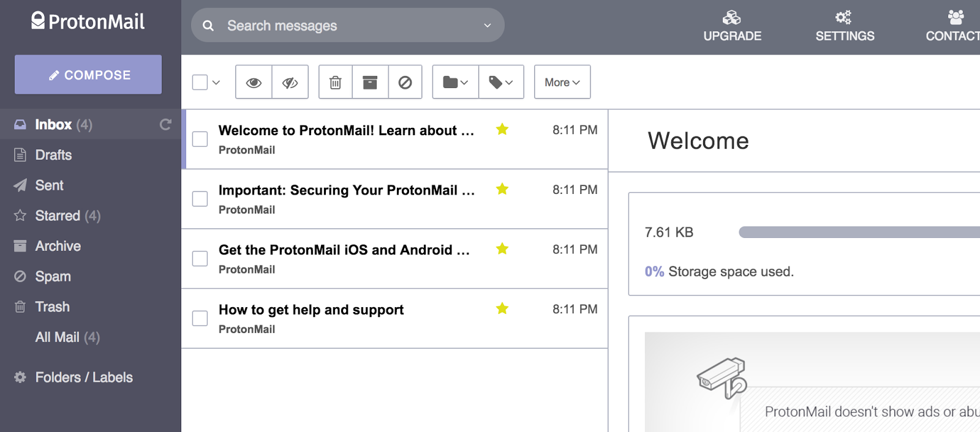Tick the checkbox for the 'Welcome to ProtonMail' email

[x=200, y=139]
